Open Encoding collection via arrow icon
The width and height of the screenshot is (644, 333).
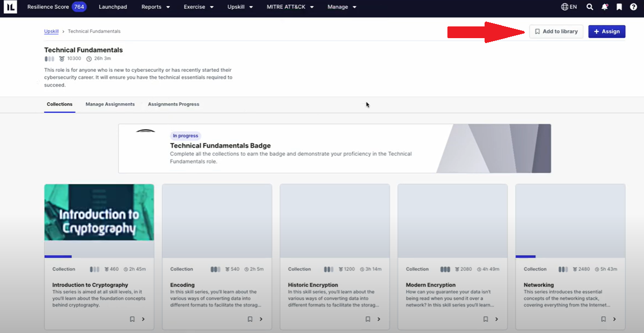(261, 319)
